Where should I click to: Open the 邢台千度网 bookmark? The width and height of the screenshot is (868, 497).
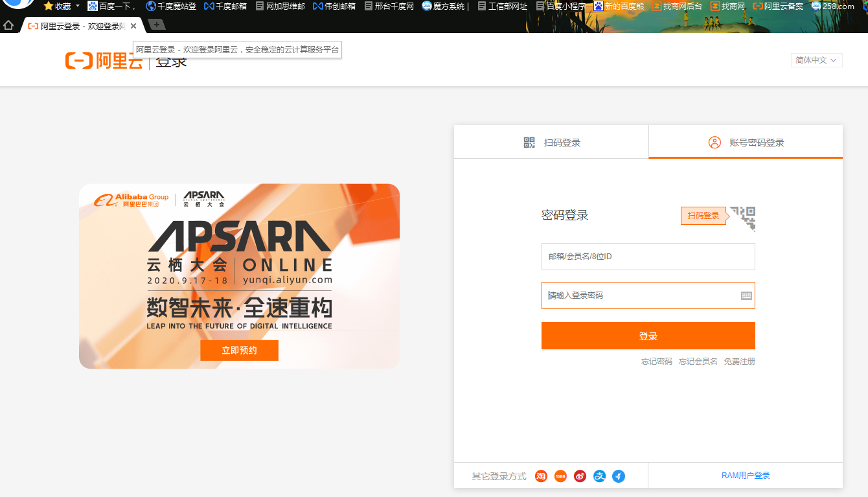pos(389,6)
